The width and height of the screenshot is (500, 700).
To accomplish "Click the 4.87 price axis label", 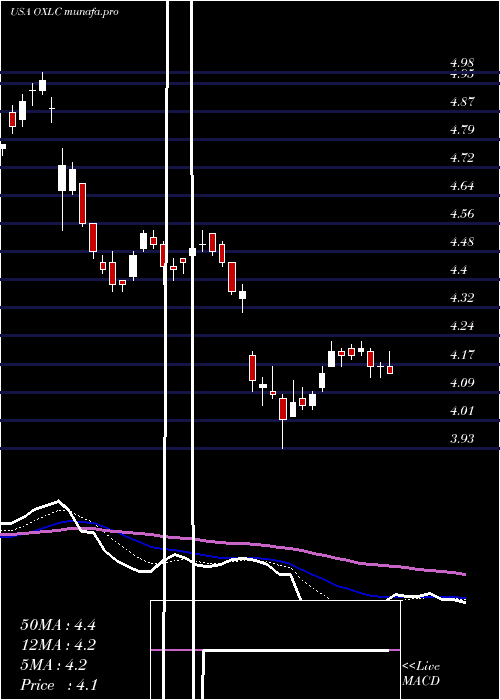I will [462, 102].
